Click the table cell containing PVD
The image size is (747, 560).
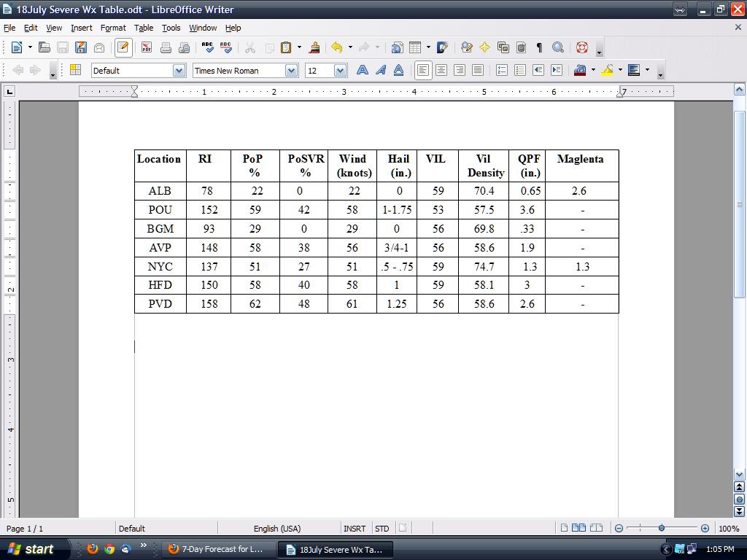tap(160, 303)
